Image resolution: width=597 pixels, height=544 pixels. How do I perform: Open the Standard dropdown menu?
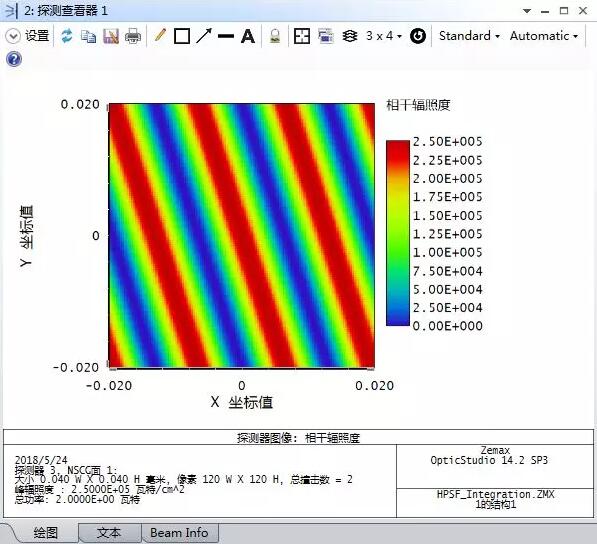pos(469,36)
